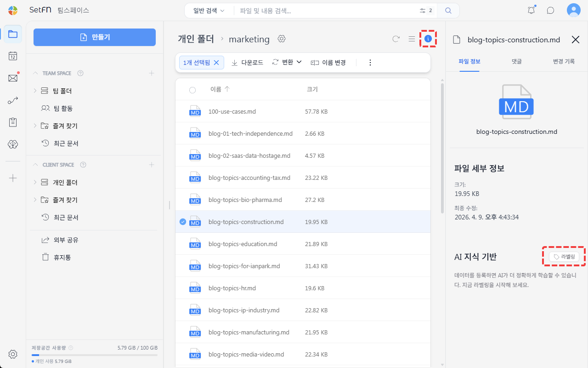Viewport: 588px width, 368px height.
Task: Clear the 1개 선택됨 selection
Action: pos(216,63)
